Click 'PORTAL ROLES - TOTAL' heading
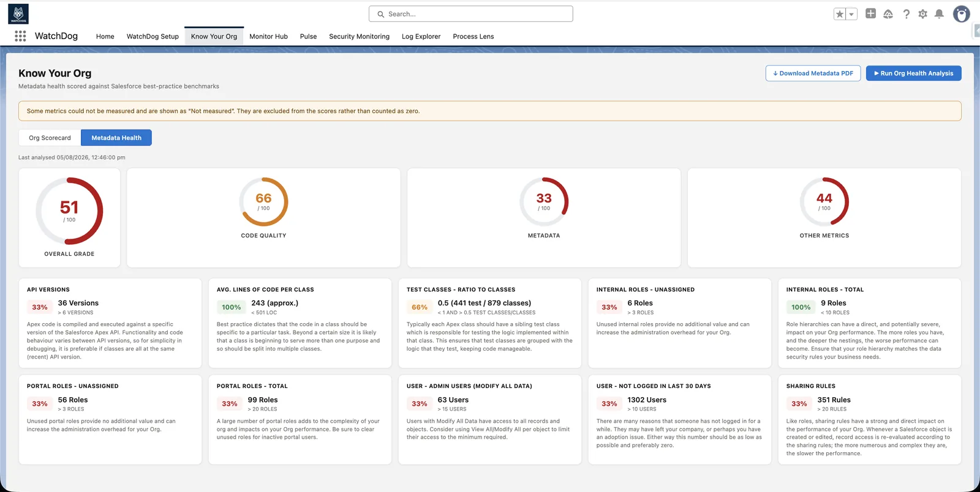This screenshot has width=980, height=492. pos(252,386)
